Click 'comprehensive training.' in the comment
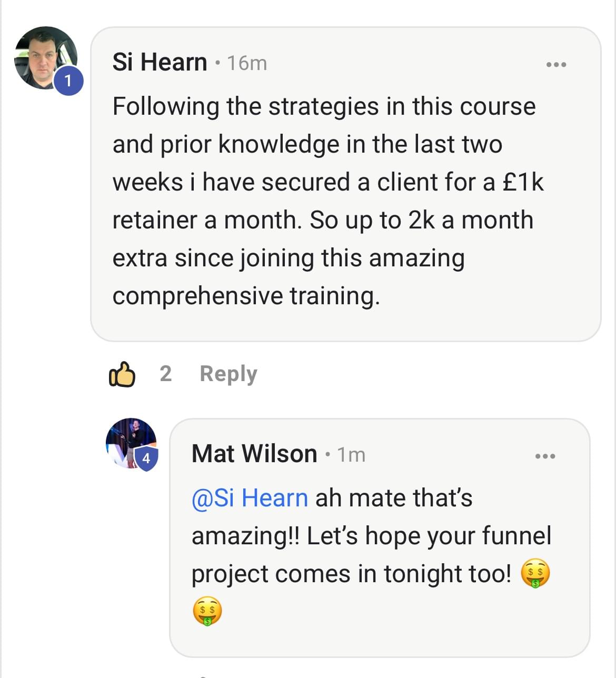 [x=246, y=296]
